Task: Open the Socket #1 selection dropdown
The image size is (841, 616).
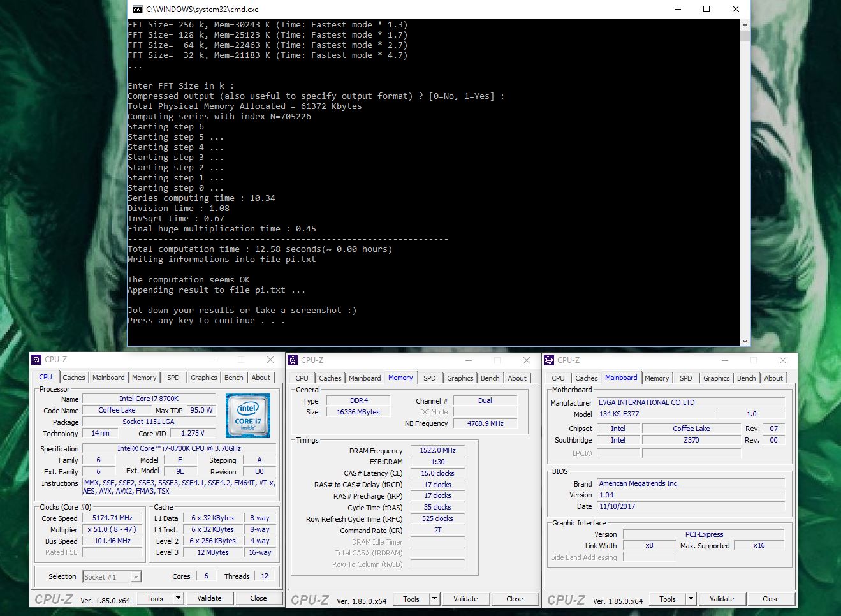Action: tap(112, 577)
